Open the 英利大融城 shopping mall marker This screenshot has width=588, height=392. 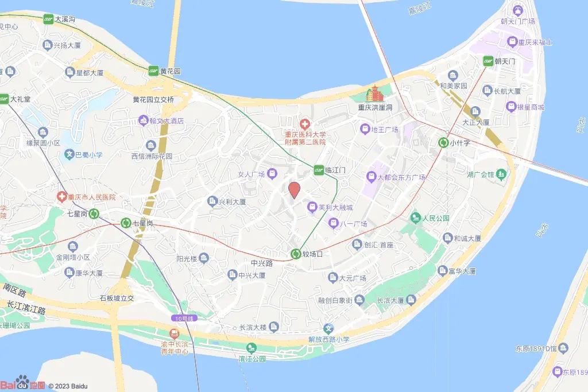click(312, 207)
